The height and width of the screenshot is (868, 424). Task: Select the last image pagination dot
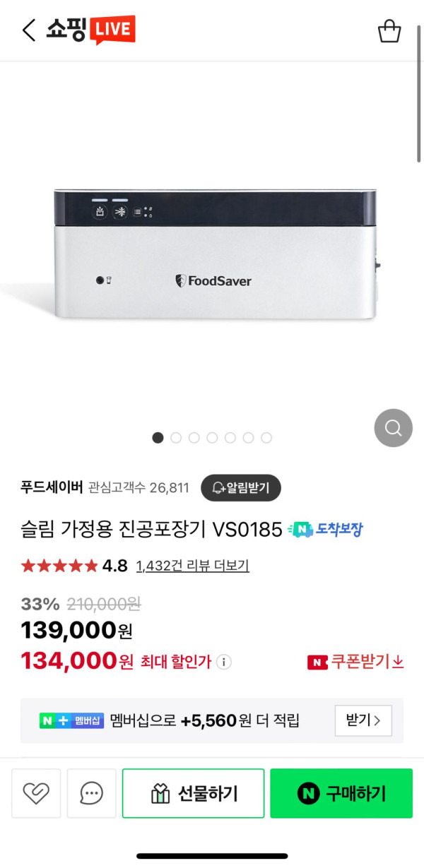[266, 438]
